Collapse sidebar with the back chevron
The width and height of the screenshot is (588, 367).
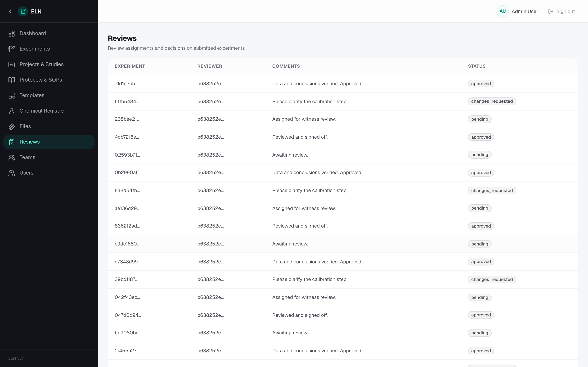tap(10, 11)
